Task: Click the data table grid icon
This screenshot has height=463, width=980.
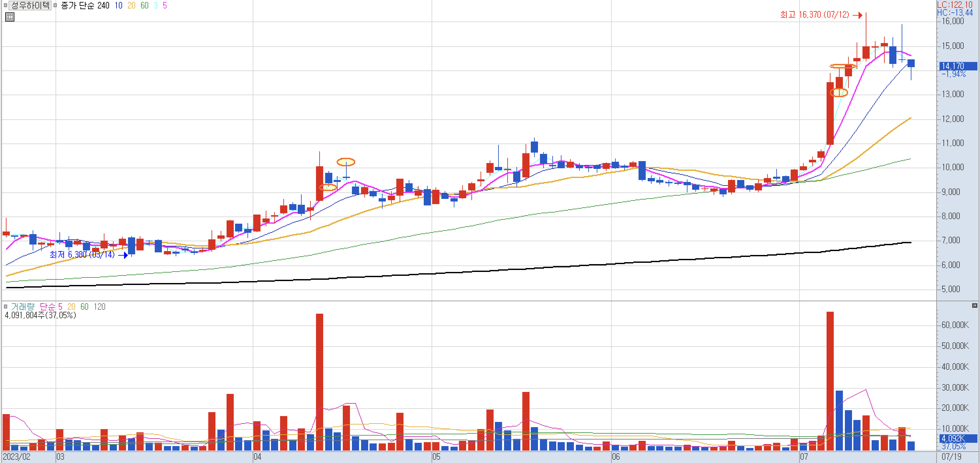Action: tap(10, 17)
